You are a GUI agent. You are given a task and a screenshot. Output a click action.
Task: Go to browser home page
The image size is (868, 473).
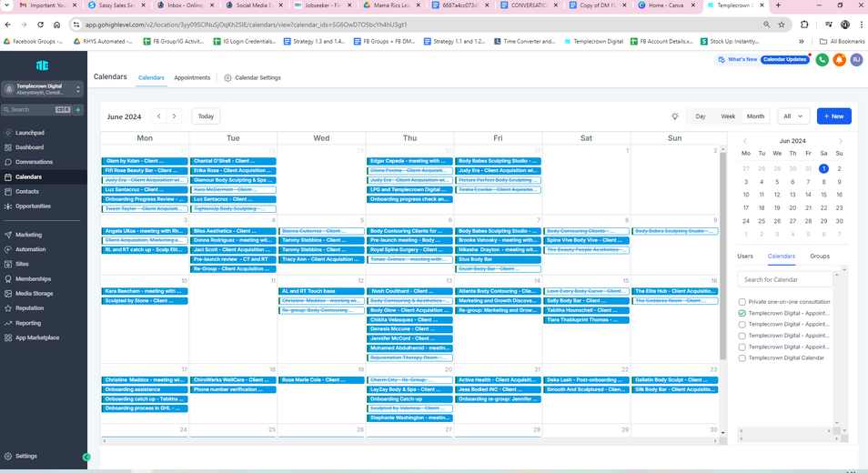point(57,25)
